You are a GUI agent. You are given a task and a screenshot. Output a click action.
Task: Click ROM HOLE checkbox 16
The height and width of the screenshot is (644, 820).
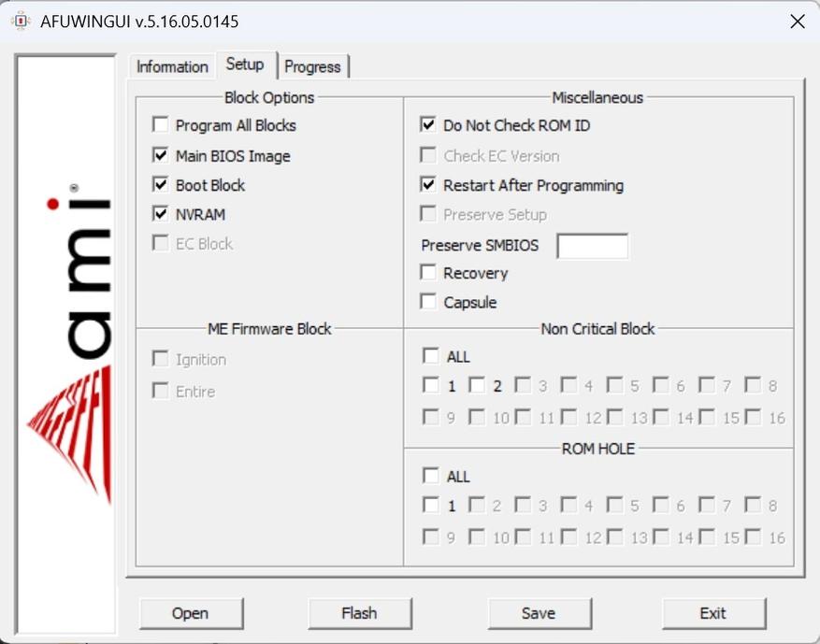(x=753, y=537)
